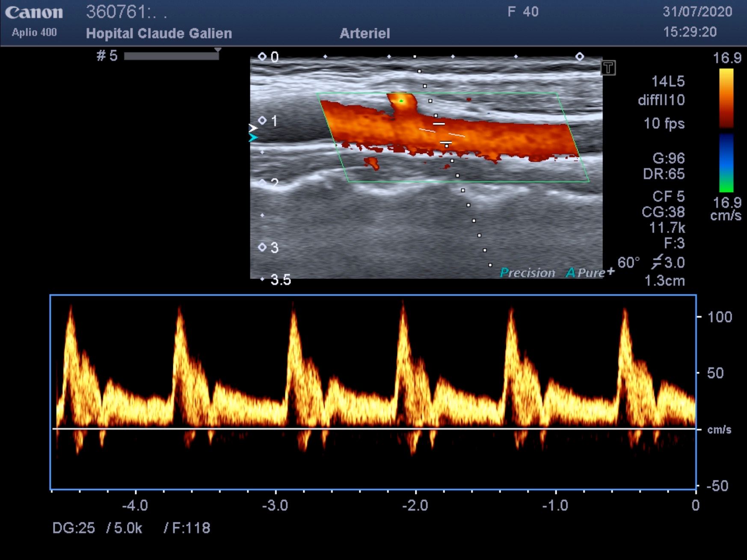
Task: Click the depth marker 0 on the image
Action: pos(274,57)
